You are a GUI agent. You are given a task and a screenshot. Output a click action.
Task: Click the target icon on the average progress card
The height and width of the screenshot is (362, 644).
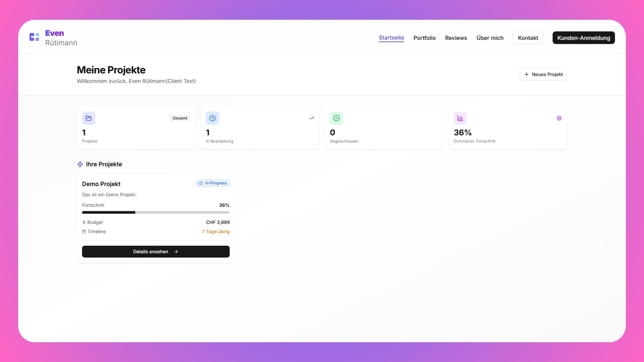coord(559,118)
